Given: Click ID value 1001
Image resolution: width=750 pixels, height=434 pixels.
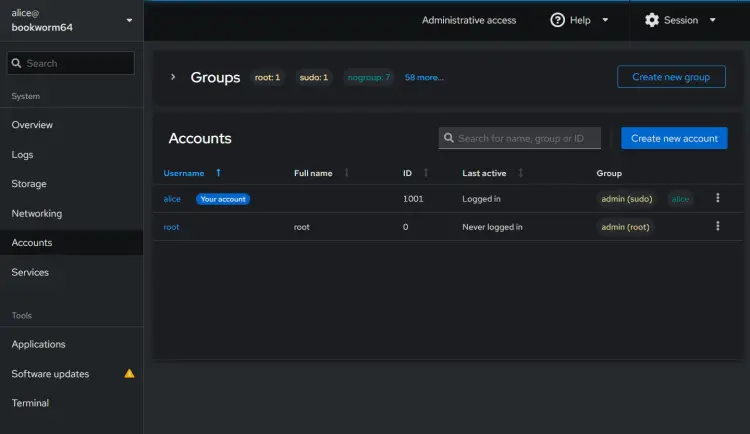Looking at the screenshot, I should [413, 199].
